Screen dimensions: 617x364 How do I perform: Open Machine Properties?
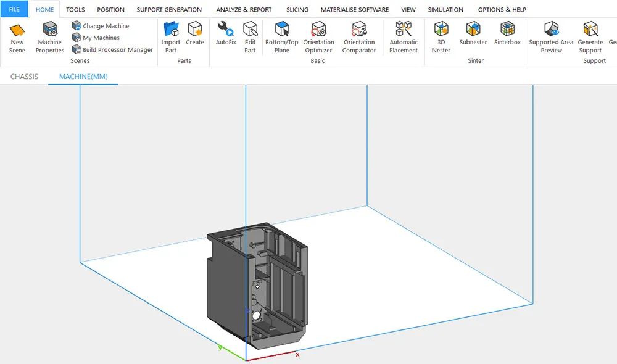tap(49, 38)
